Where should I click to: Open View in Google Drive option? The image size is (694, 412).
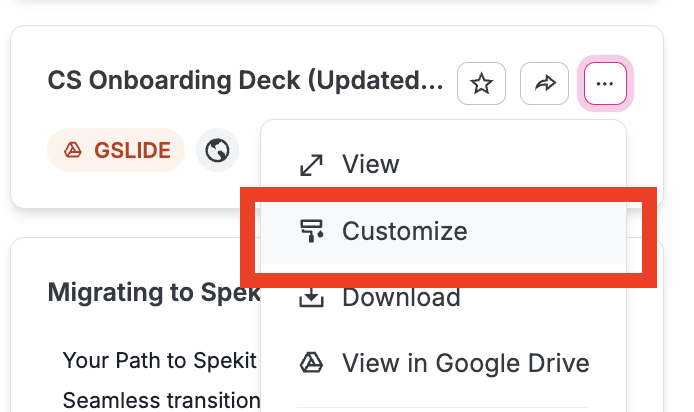[443, 363]
